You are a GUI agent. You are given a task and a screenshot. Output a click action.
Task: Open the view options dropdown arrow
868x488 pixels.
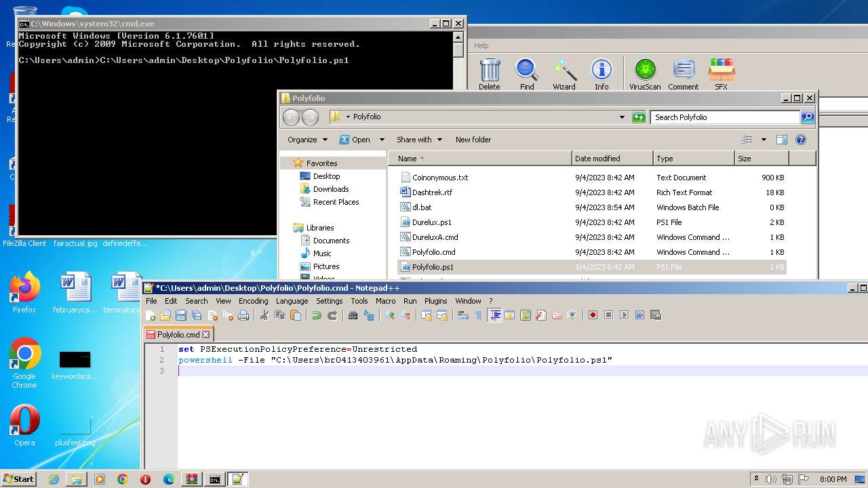[764, 140]
